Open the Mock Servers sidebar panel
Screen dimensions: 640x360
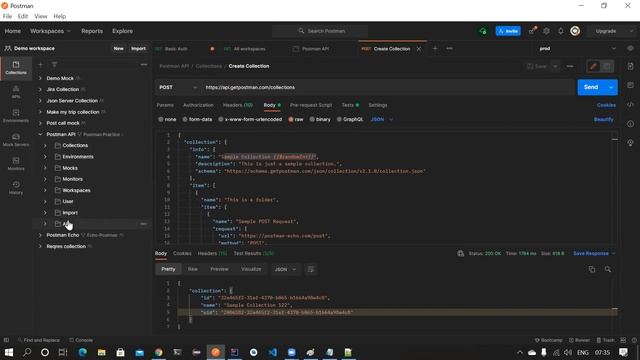click(x=16, y=140)
